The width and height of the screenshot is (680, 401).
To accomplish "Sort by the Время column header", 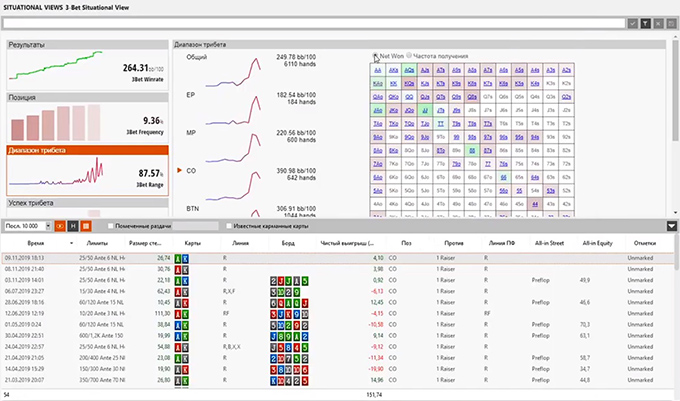I will (x=36, y=243).
